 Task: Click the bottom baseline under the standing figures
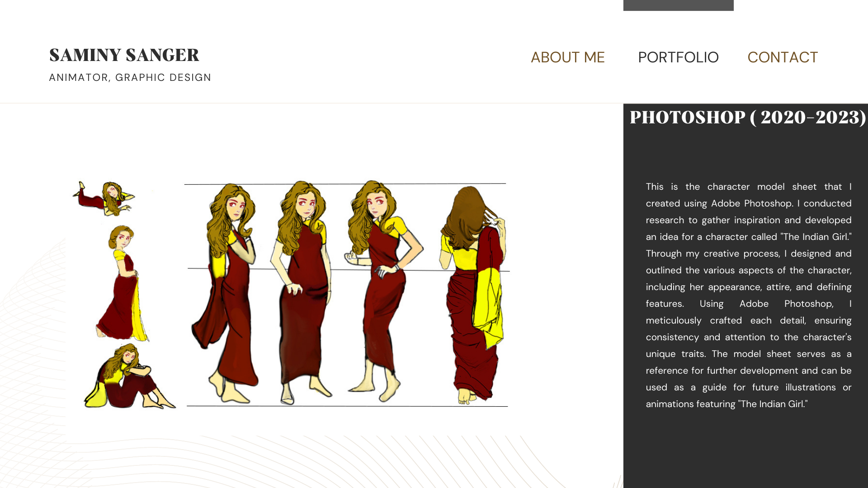coord(347,406)
